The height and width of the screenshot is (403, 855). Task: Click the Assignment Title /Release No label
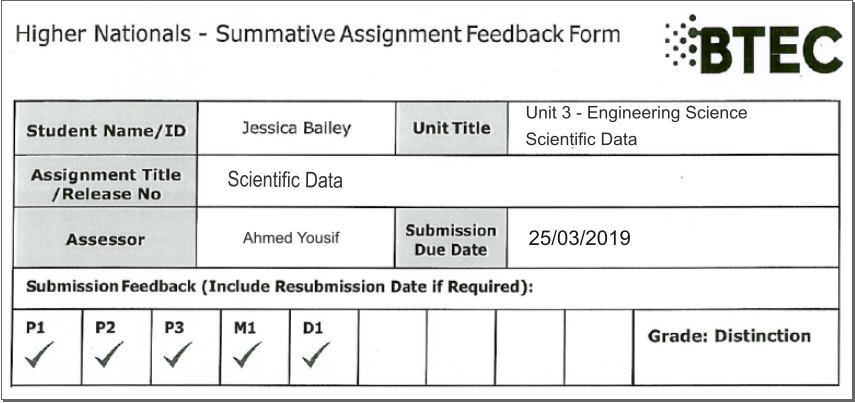pyautogui.click(x=106, y=184)
